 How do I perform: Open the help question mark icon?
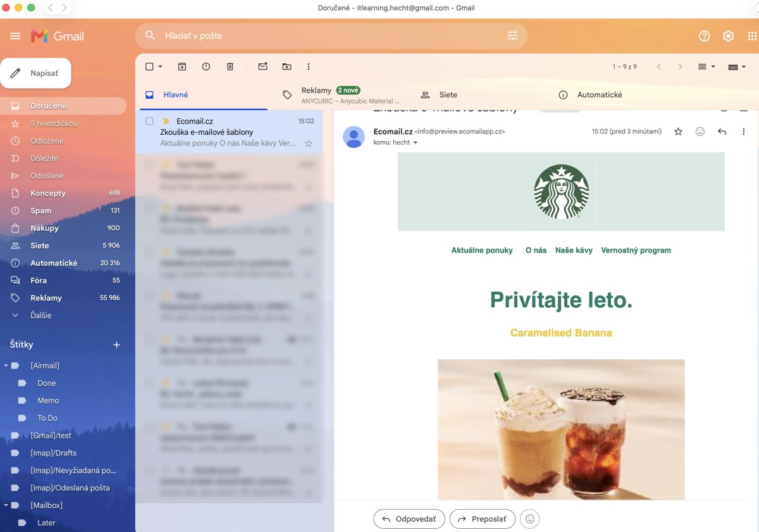pos(704,36)
